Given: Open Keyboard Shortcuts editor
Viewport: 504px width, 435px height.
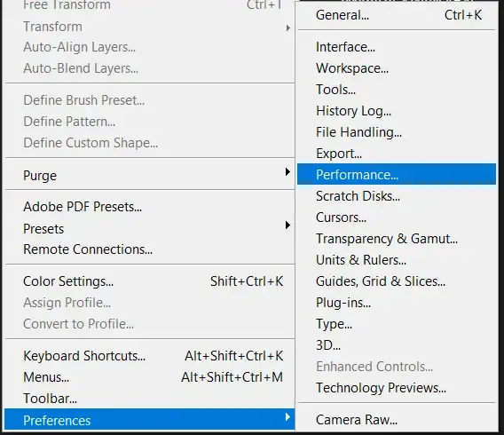Looking at the screenshot, I should [x=150, y=356].
